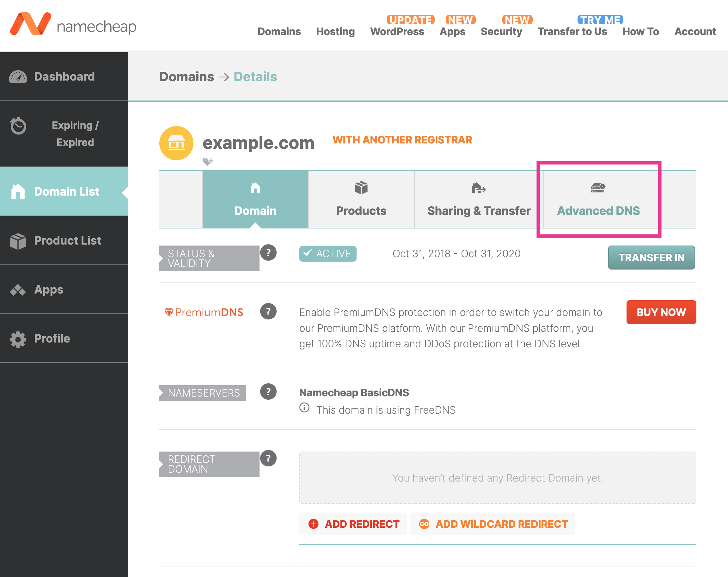Image resolution: width=728 pixels, height=577 pixels.
Task: Open the Transfer to Us menu
Action: pos(572,31)
